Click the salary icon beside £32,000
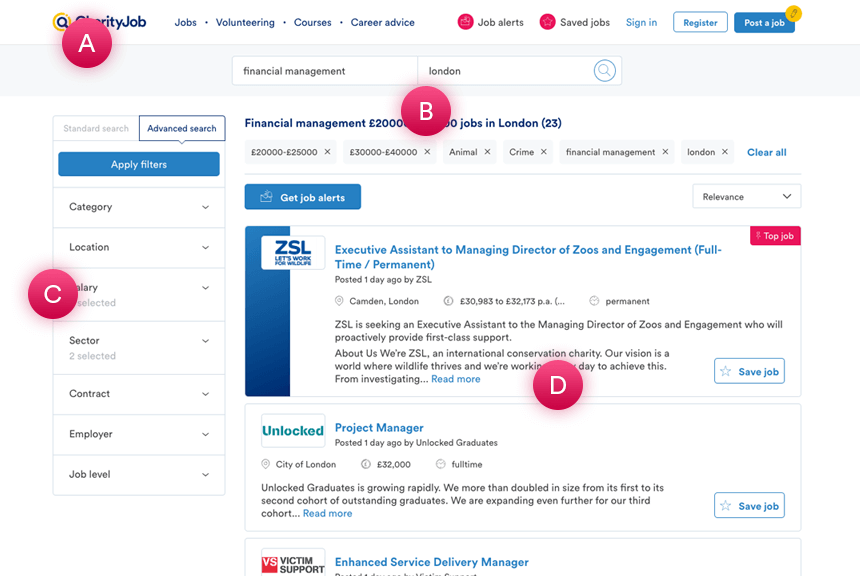Screen dimensions: 860x576 (x=366, y=464)
